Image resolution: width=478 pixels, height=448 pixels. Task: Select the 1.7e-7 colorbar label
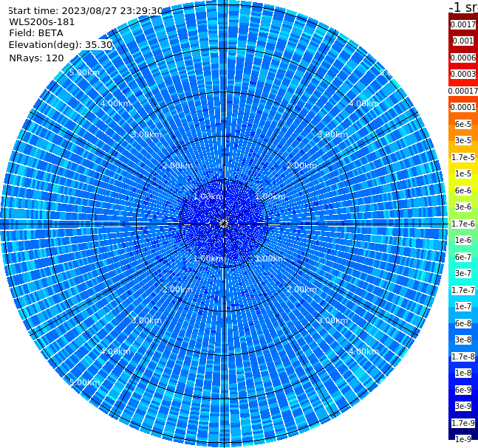point(463,290)
